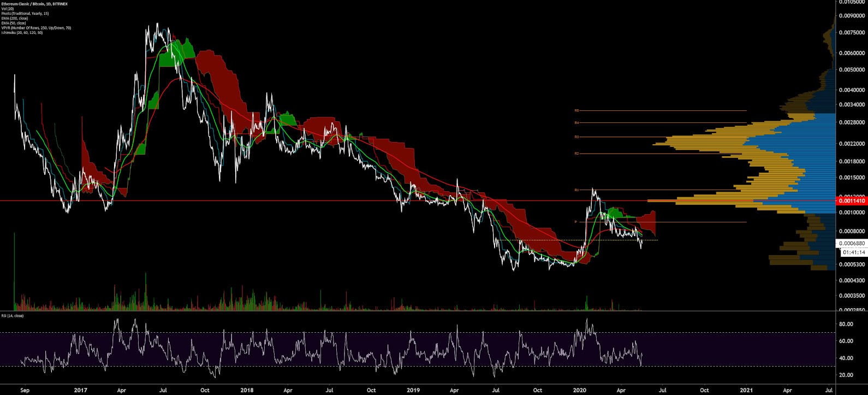This screenshot has width=868, height=395.
Task: Click the 2018 label on time axis
Action: (247, 390)
